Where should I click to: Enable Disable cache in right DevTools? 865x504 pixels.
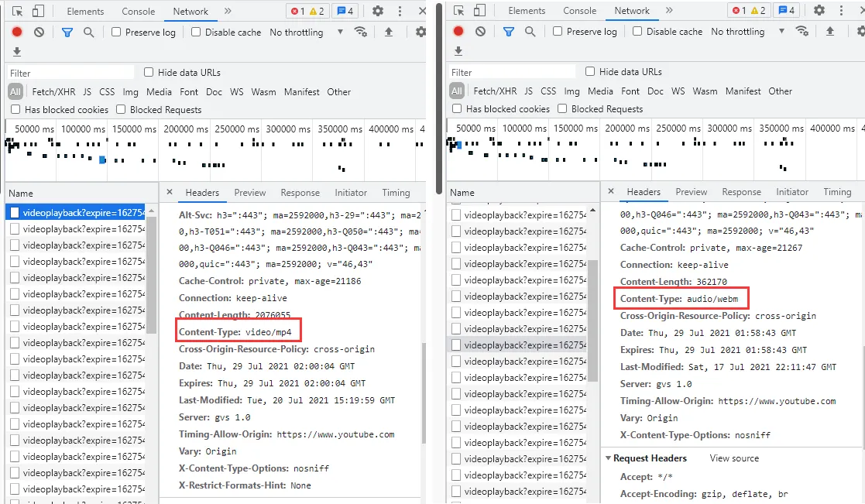(637, 32)
